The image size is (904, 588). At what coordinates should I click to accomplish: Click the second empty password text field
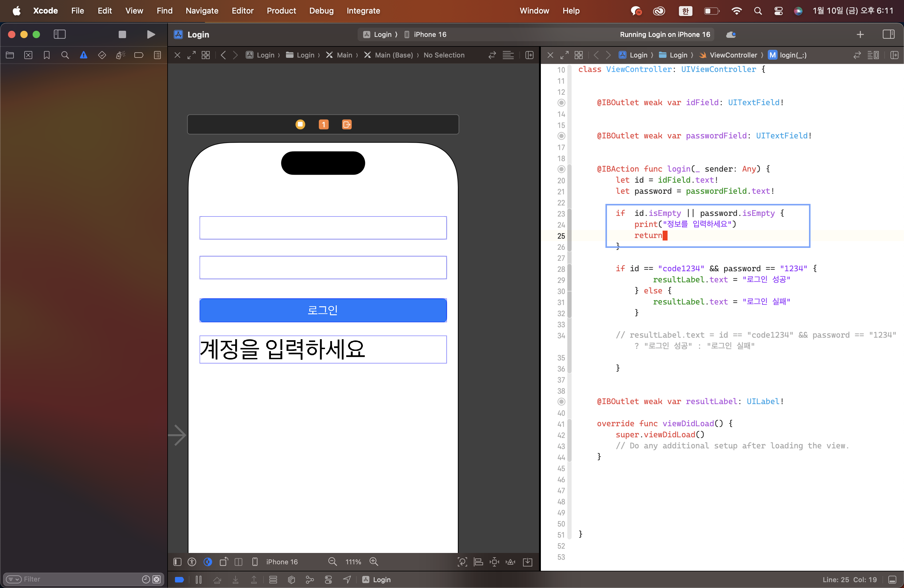coord(323,268)
